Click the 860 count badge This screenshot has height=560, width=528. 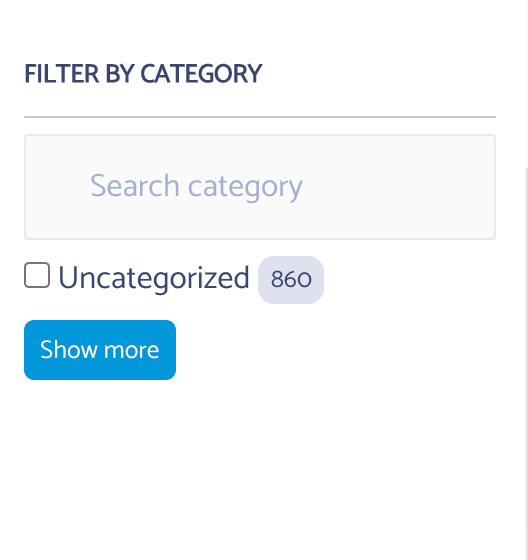(x=291, y=280)
